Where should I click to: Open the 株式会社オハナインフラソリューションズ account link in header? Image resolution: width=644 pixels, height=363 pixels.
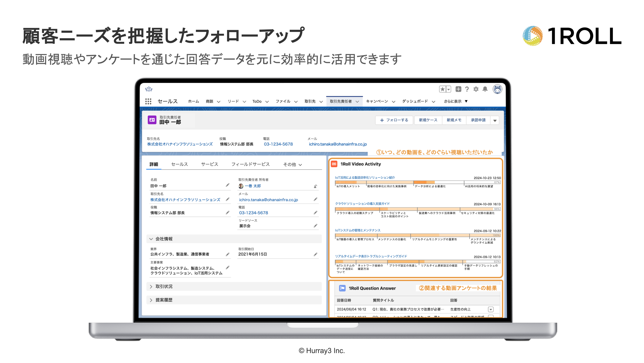click(x=180, y=144)
